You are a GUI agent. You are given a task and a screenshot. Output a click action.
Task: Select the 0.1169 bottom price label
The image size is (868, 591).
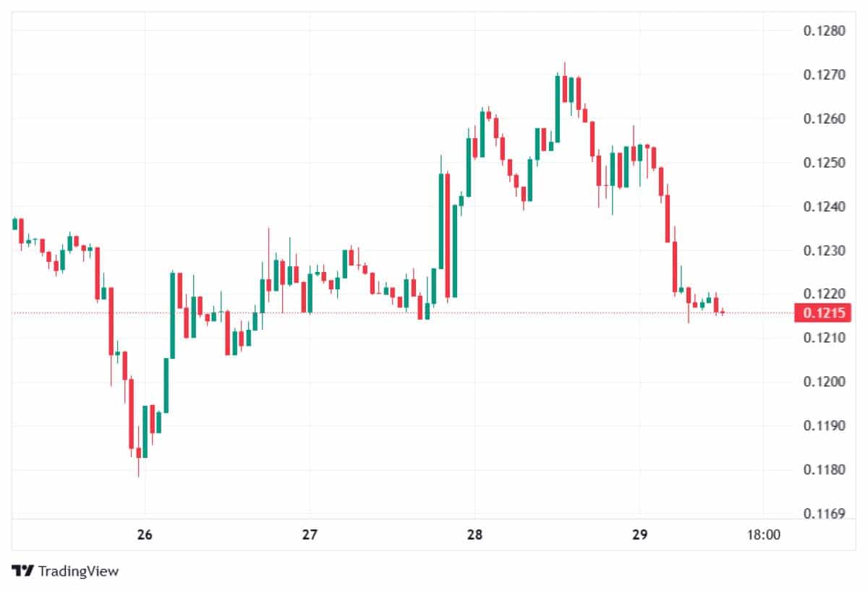pos(824,514)
